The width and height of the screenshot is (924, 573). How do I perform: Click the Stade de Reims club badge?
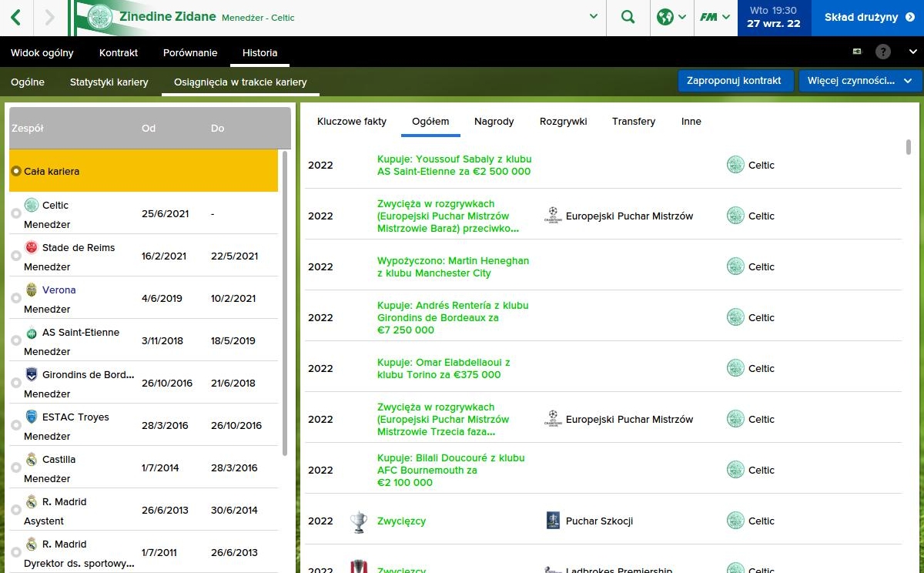pyautogui.click(x=32, y=247)
